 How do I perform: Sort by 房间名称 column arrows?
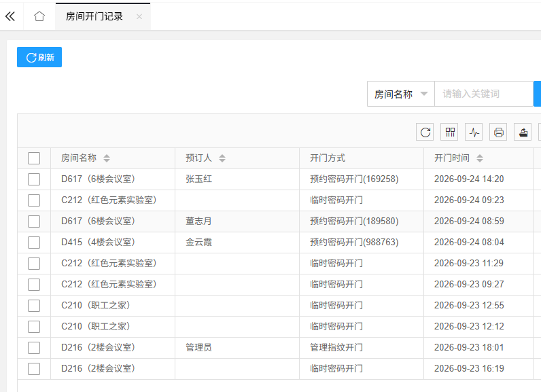107,158
